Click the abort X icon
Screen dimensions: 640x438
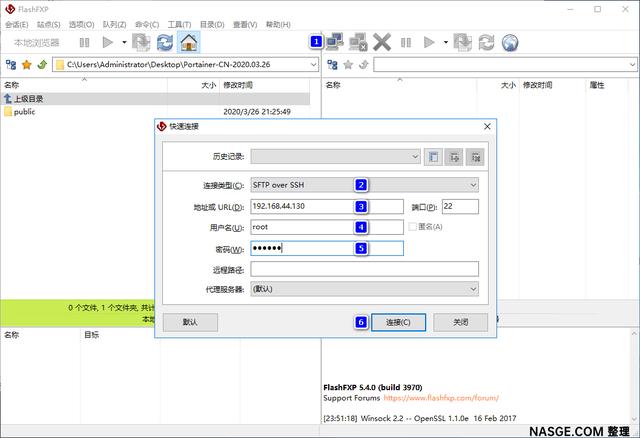pos(382,42)
